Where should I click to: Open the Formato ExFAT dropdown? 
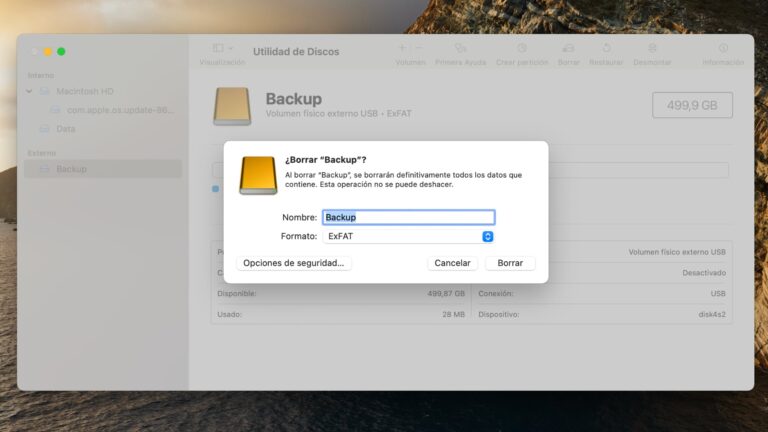click(x=408, y=236)
